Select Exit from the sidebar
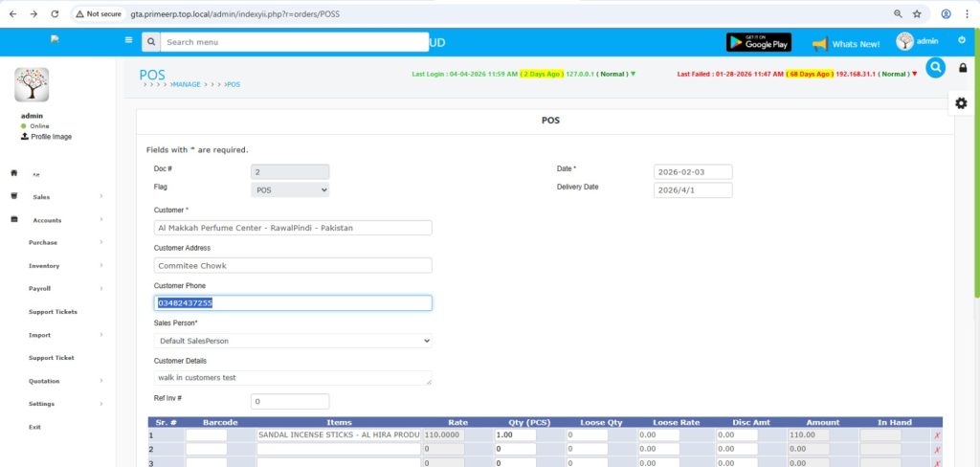 coord(34,427)
